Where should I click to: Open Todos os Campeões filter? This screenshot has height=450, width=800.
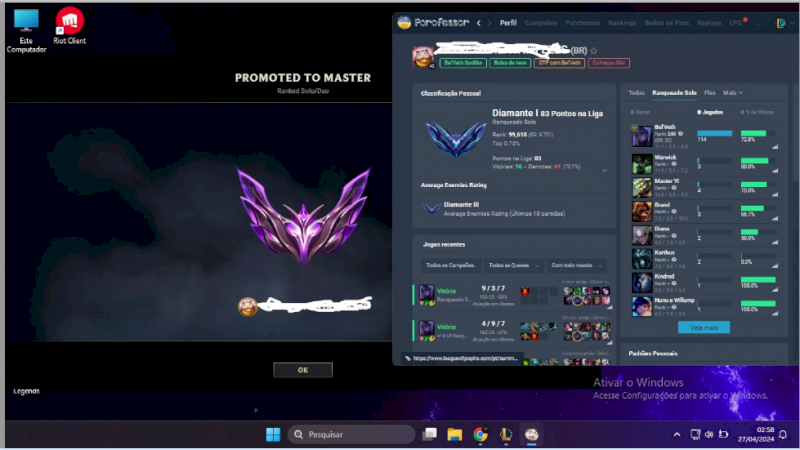pyautogui.click(x=451, y=265)
